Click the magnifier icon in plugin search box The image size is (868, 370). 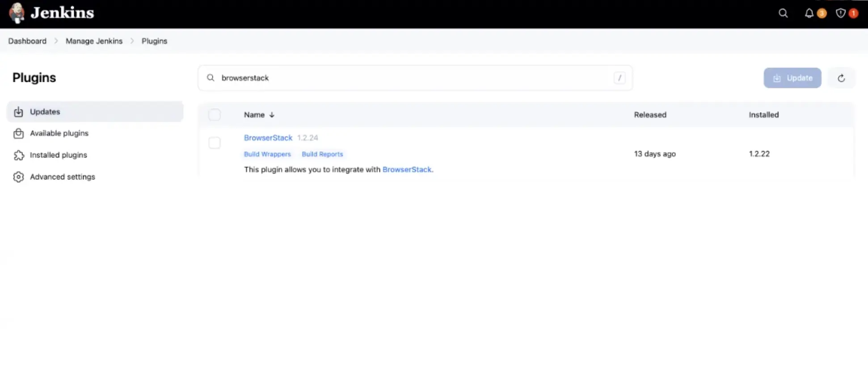click(211, 78)
